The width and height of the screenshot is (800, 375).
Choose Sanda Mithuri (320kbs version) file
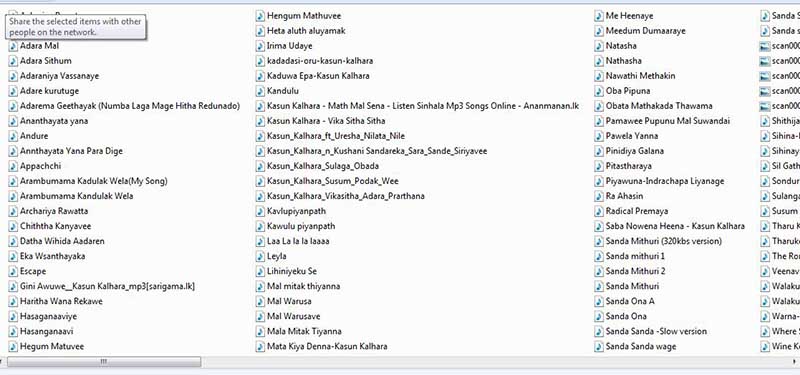(663, 241)
